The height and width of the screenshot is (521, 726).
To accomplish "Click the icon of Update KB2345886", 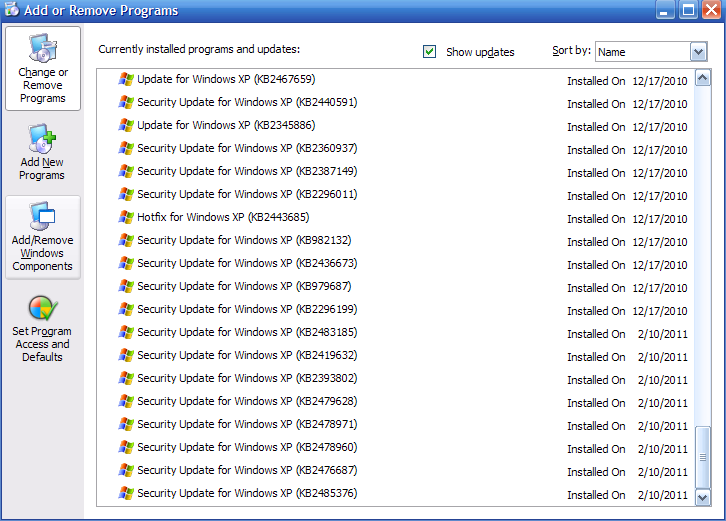I will click(x=125, y=125).
